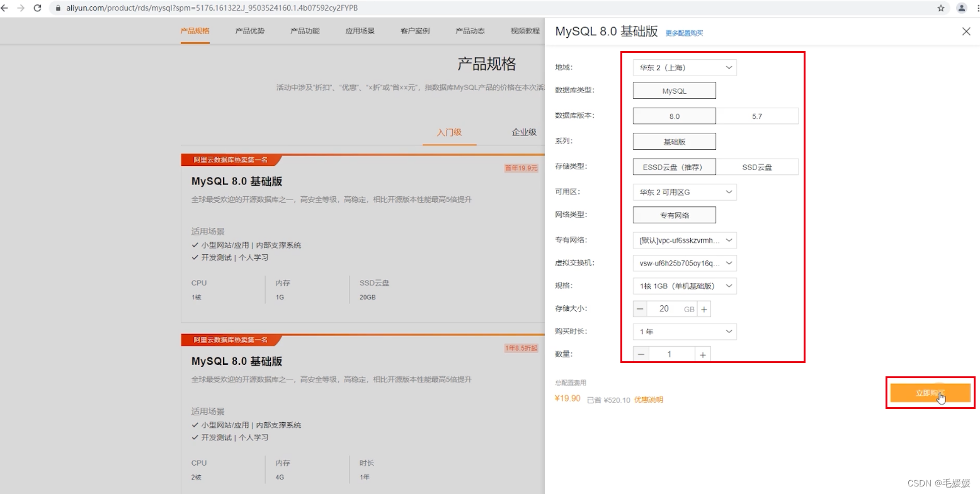Click the ¥19.90 total price
980x494 pixels.
pyautogui.click(x=567, y=398)
